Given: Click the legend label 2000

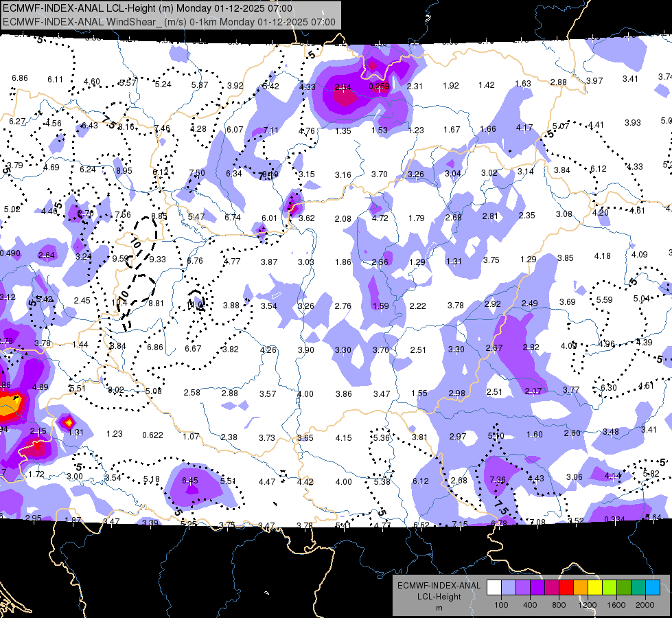Looking at the screenshot, I should pos(645,605).
